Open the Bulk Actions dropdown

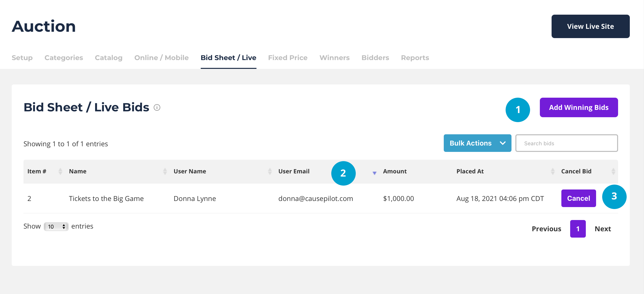click(x=471, y=143)
